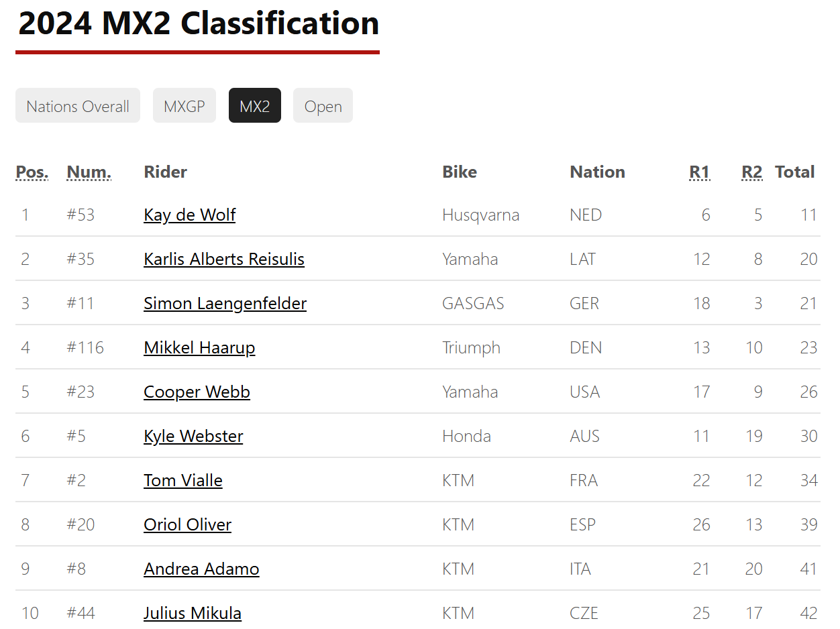Select the currently active MX2 tab
The image size is (840, 629).
(x=254, y=105)
